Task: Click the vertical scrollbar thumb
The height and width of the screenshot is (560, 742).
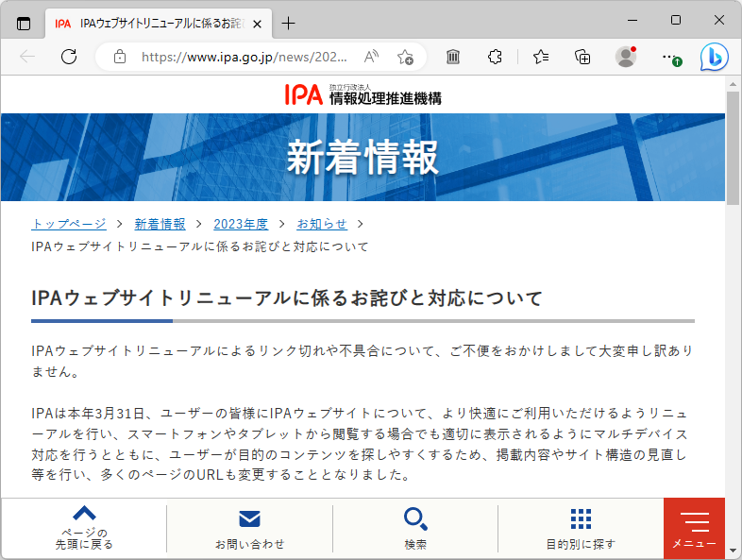Action: 733,147
